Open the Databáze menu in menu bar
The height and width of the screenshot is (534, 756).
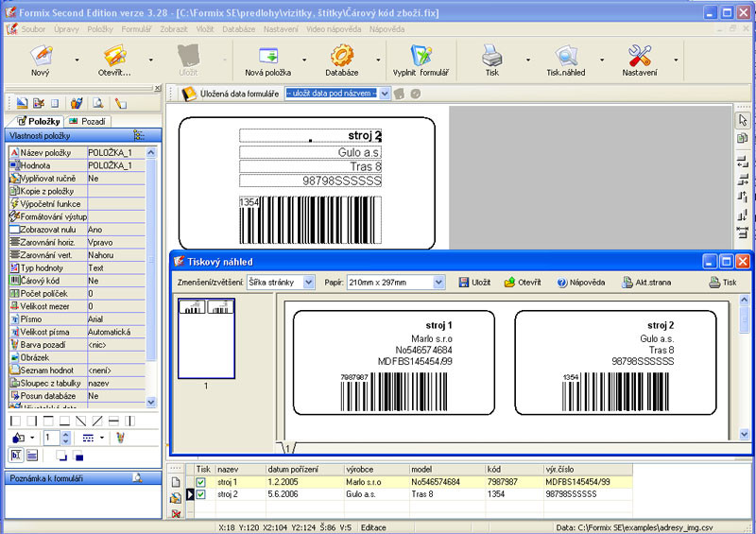pyautogui.click(x=239, y=29)
